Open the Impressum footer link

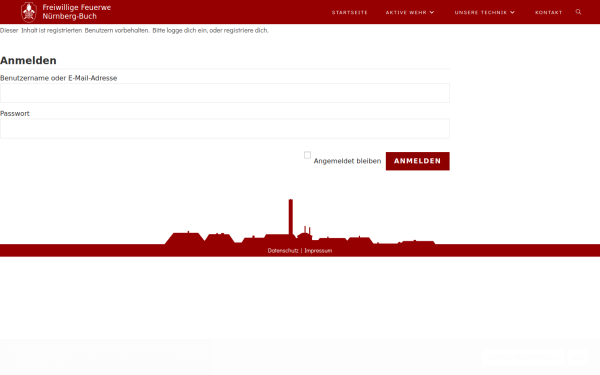click(x=318, y=251)
